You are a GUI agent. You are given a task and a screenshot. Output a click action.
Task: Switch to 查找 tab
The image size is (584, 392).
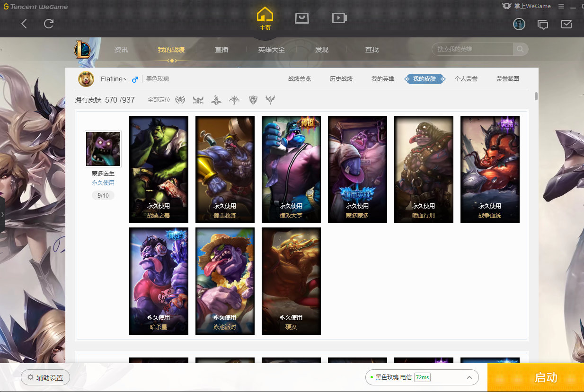point(372,50)
